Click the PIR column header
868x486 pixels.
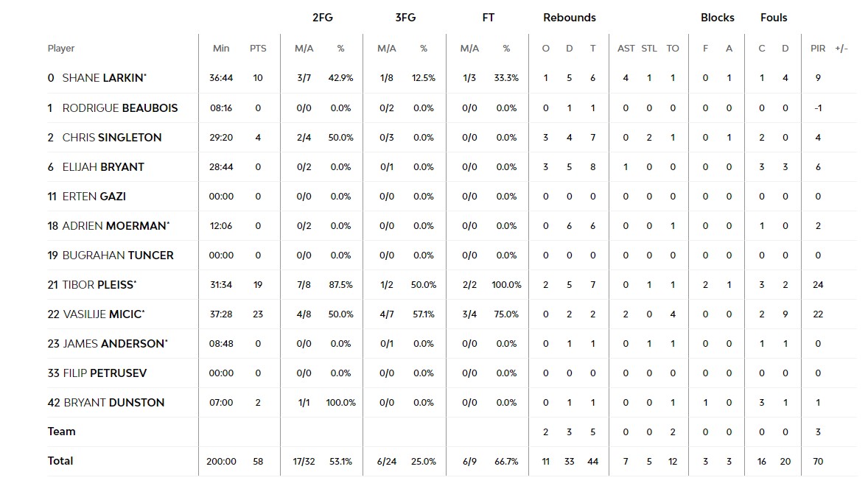(x=818, y=49)
